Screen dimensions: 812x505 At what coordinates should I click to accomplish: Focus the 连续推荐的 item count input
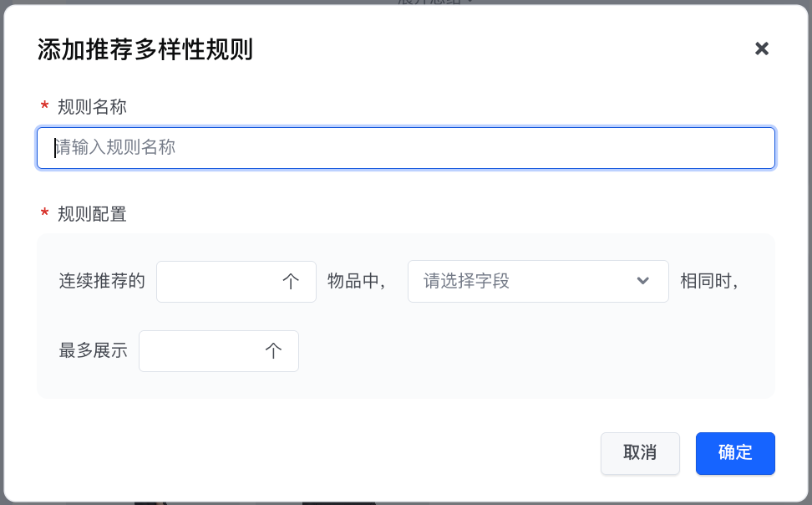[x=219, y=282]
